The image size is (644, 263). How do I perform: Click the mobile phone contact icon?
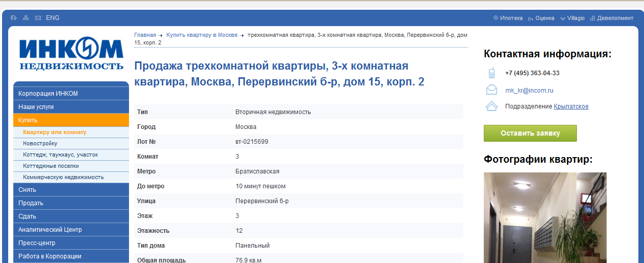click(491, 73)
